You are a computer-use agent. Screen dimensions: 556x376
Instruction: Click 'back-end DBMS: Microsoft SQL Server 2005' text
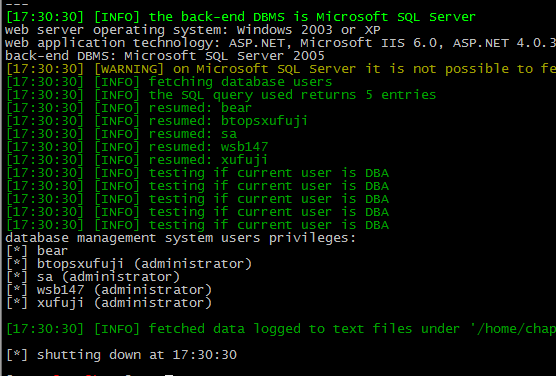point(165,56)
